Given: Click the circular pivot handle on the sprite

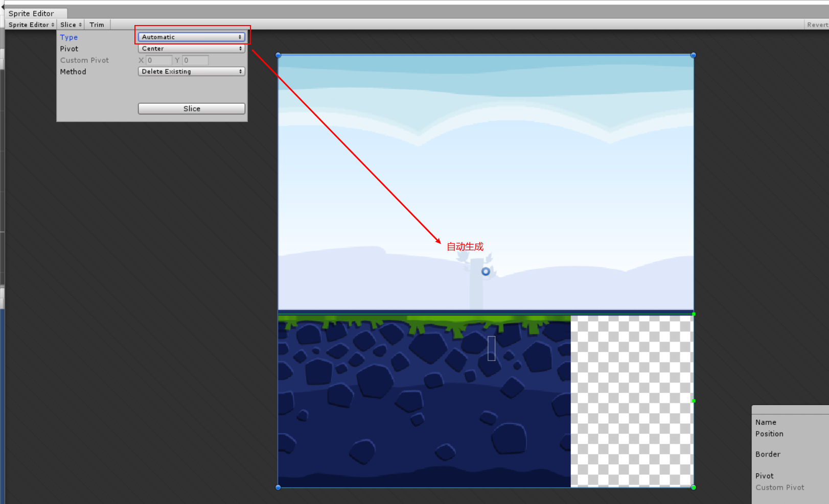Looking at the screenshot, I should coord(485,271).
